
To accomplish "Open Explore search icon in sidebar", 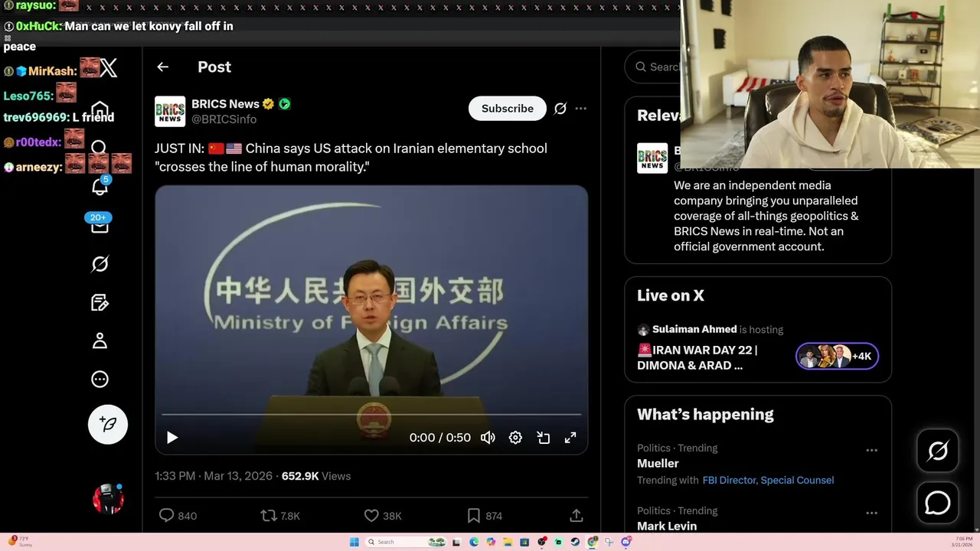I will (x=99, y=147).
